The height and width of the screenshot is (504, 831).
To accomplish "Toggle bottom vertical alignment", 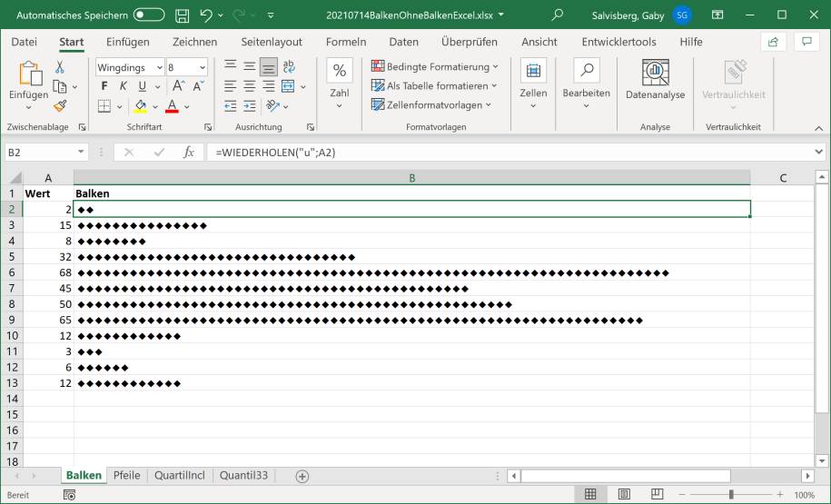I will [x=269, y=67].
